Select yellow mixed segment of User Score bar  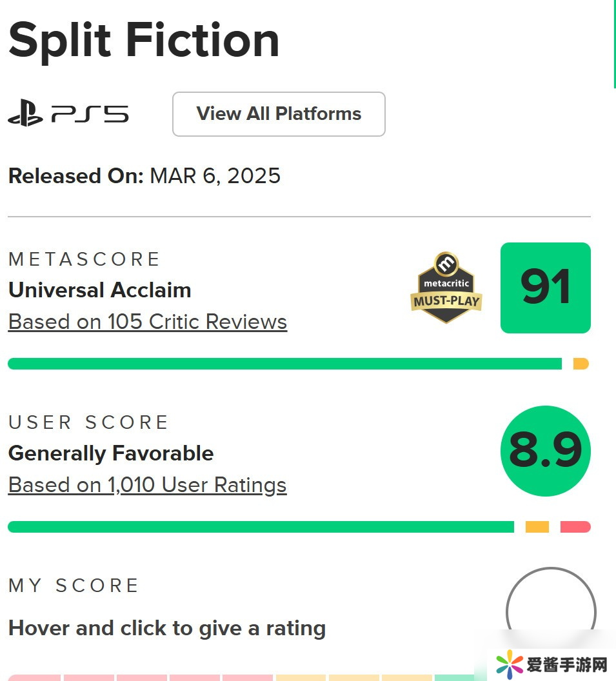[x=537, y=527]
